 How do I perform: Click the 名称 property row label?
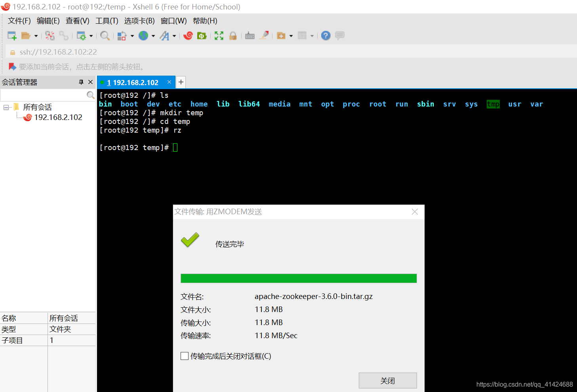tap(9, 318)
